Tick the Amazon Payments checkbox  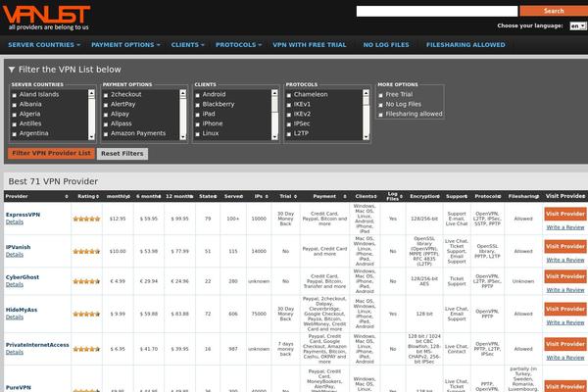(106, 134)
